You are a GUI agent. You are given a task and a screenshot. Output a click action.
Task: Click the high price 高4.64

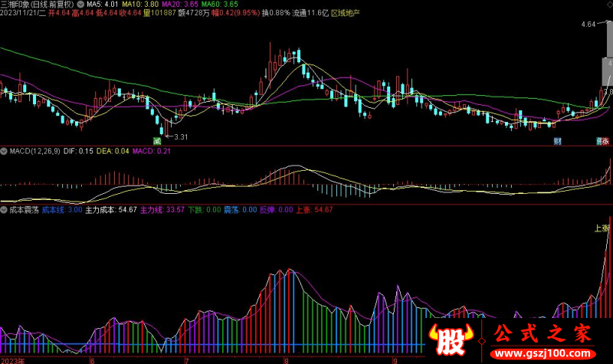[x=83, y=13]
